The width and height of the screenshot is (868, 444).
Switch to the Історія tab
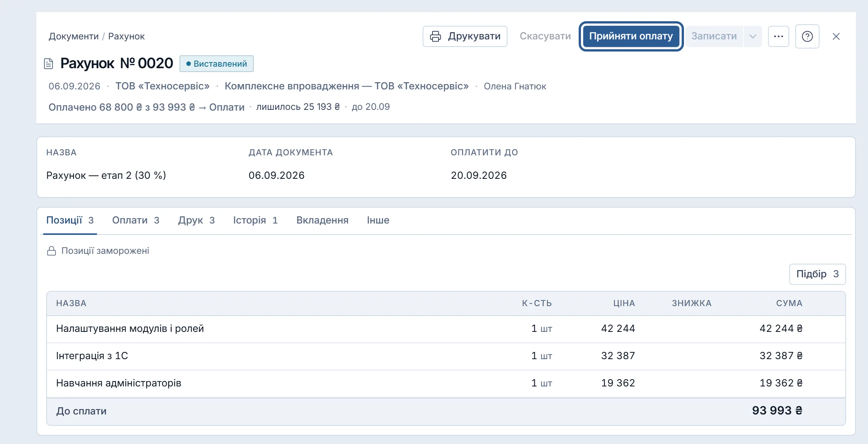point(256,220)
